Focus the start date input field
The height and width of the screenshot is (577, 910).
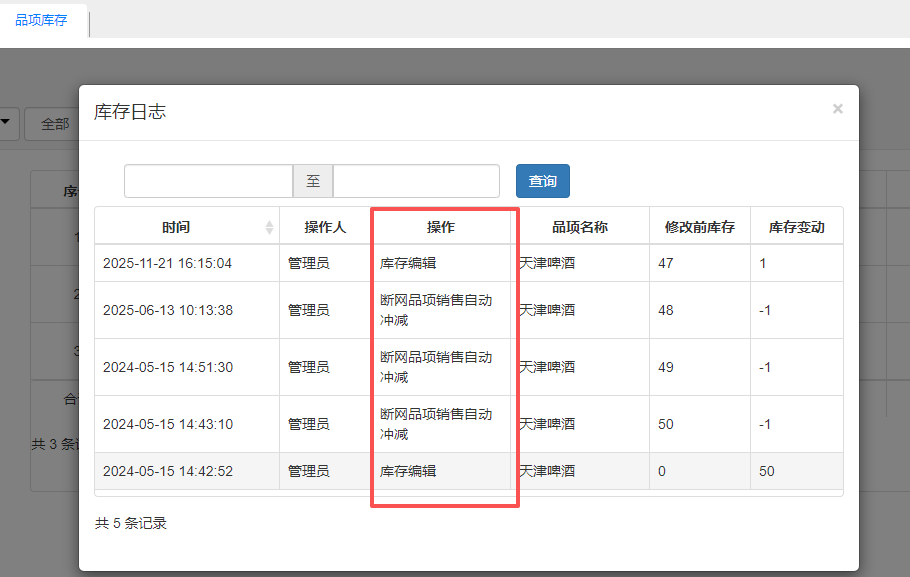click(x=208, y=181)
